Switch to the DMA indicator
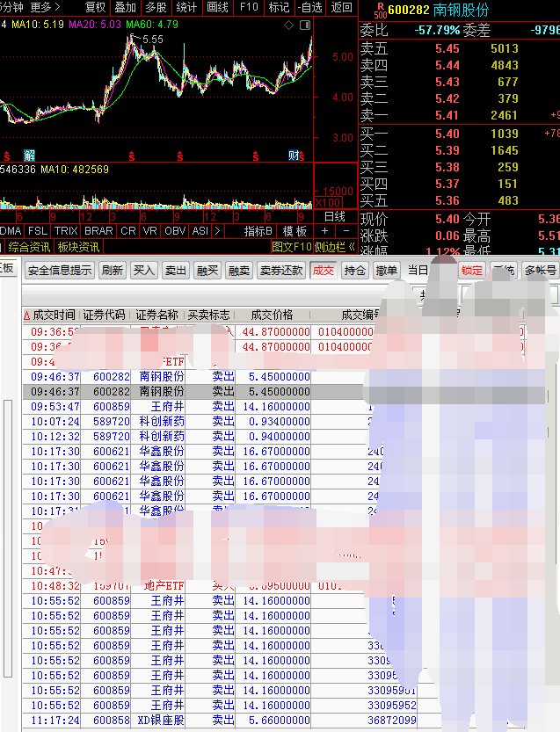 click(x=11, y=231)
